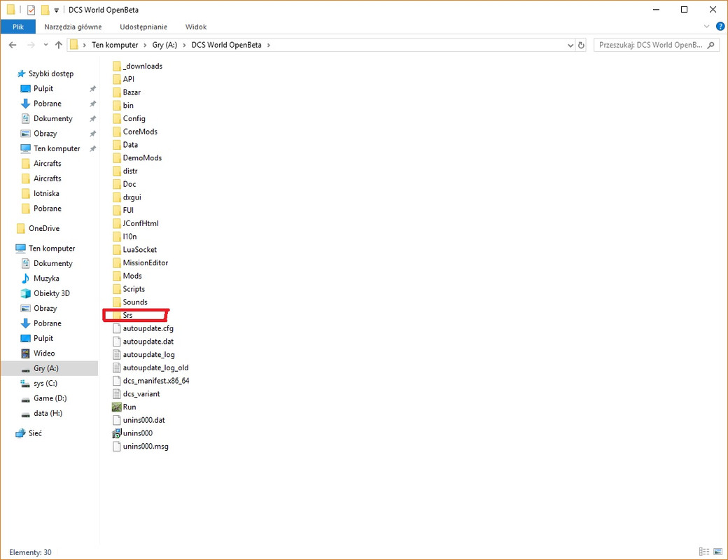Image resolution: width=728 pixels, height=560 pixels.
Task: Click Properties icon in quick access toolbar
Action: [31, 10]
